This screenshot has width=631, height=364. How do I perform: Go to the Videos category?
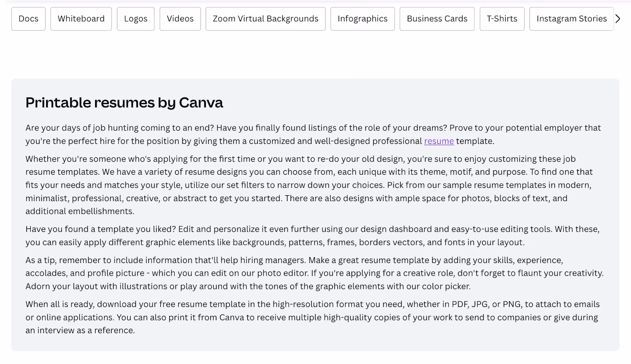point(180,19)
